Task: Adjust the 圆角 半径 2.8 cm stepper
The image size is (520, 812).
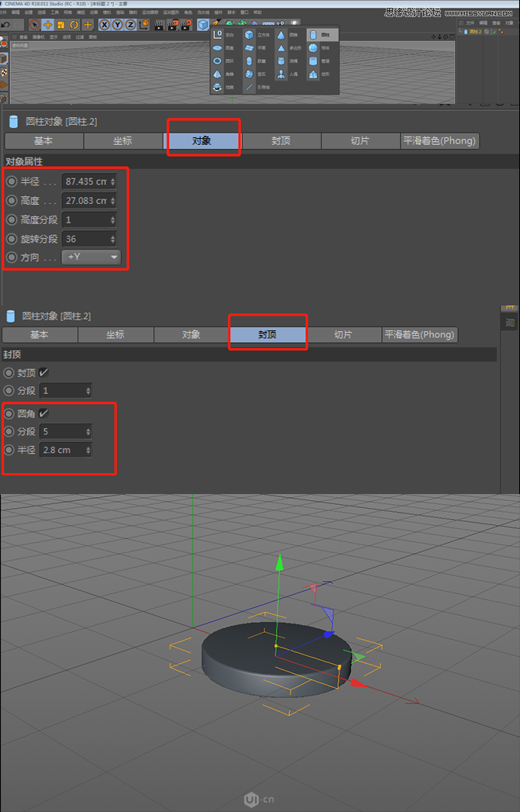Action: pos(88,450)
